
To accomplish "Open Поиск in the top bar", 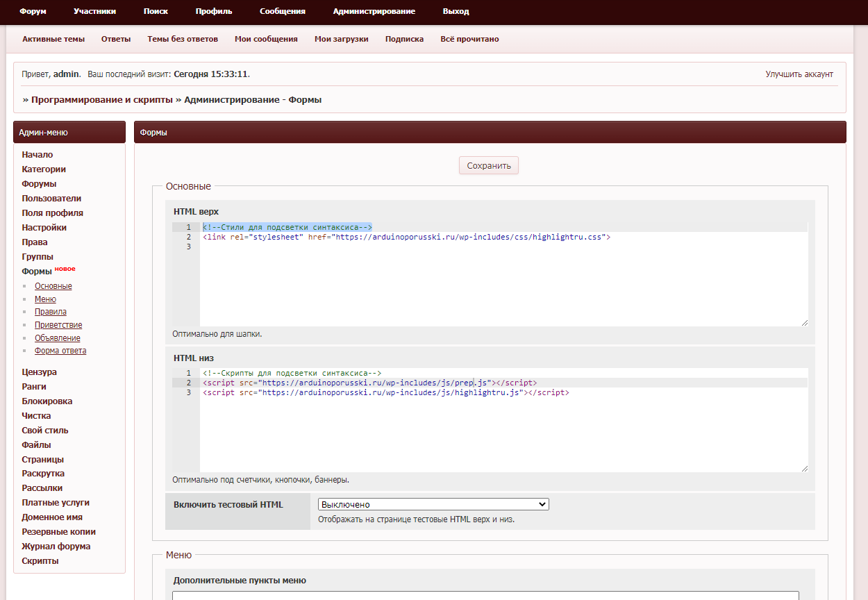I will [x=156, y=11].
